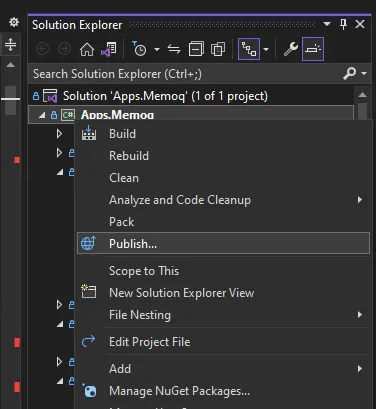Click Solution Explorer scrollbar up arrow
The height and width of the screenshot is (409, 376).
tap(362, 95)
